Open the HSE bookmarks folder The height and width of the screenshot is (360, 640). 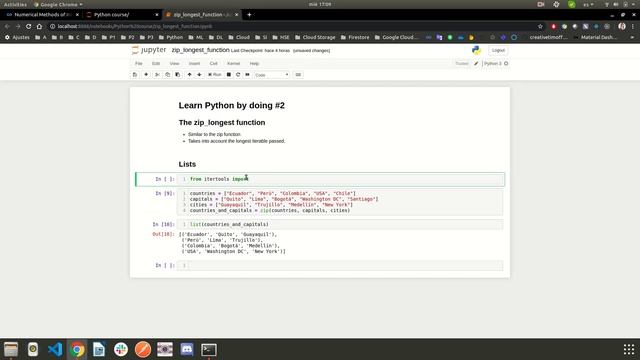coord(281,37)
